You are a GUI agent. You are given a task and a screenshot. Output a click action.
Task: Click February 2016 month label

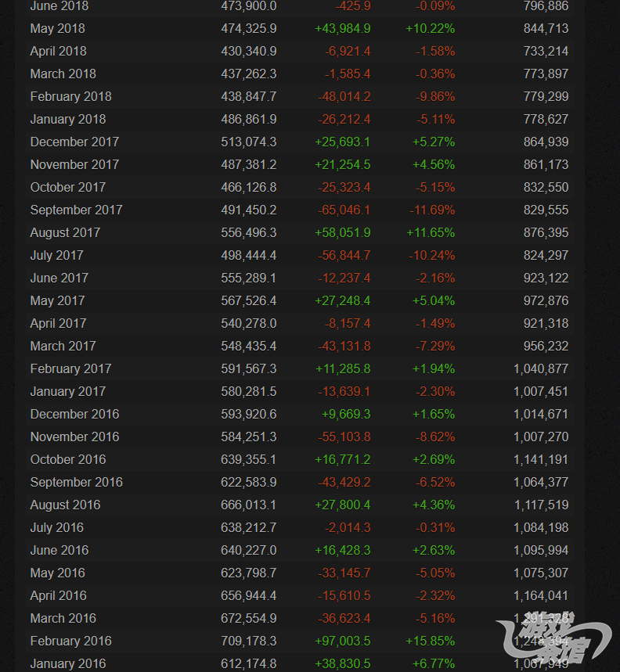pyautogui.click(x=70, y=641)
